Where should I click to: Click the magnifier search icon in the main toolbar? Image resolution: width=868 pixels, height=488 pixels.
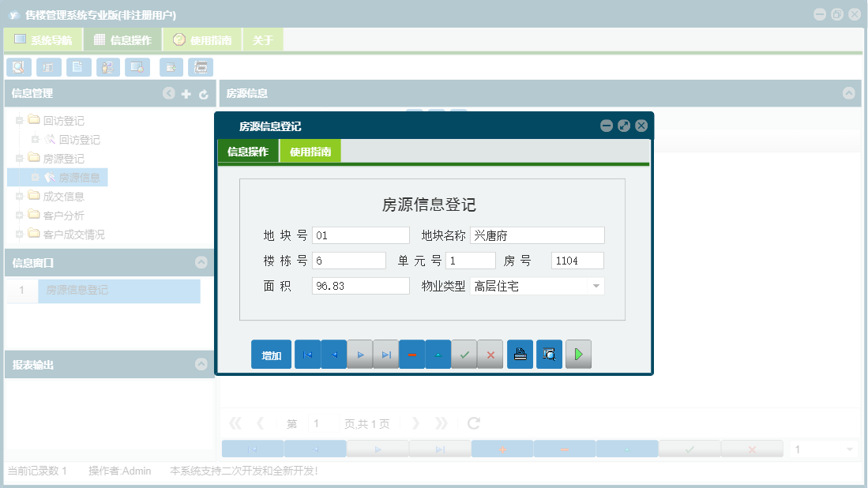pos(18,67)
